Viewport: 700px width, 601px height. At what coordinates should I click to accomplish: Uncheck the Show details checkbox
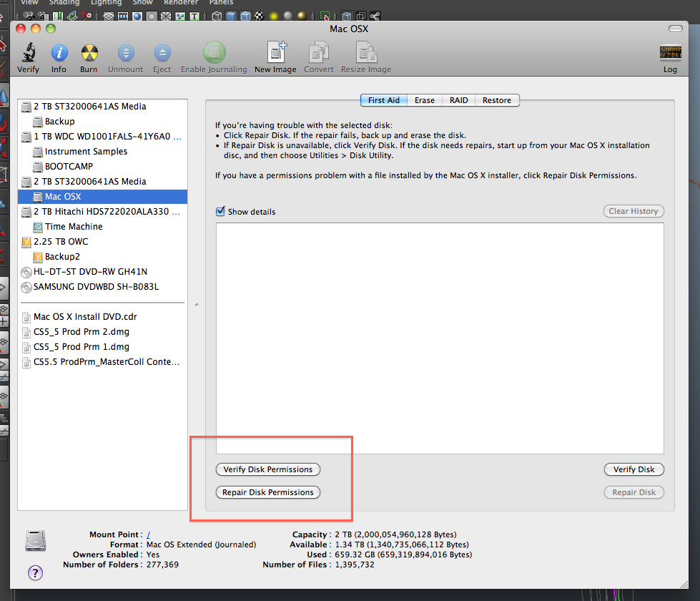click(220, 211)
